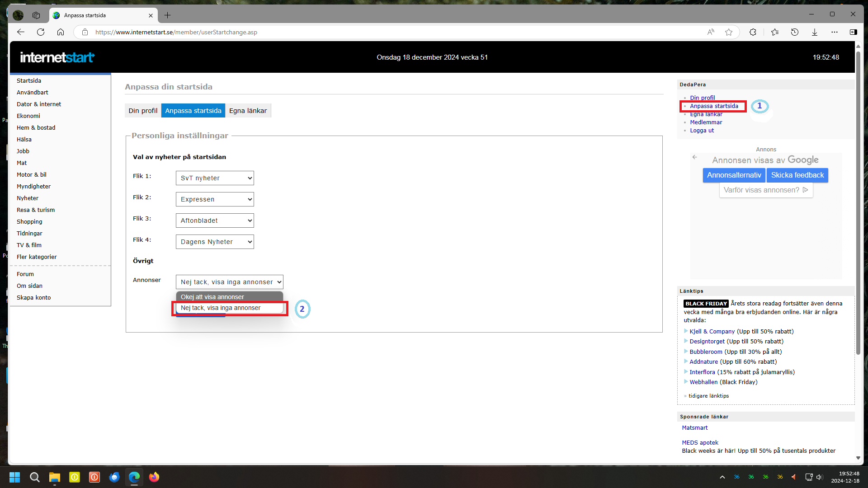This screenshot has width=868, height=488.
Task: Open the Flik 4 Dagens Nyheter dropdown
Action: 215,242
